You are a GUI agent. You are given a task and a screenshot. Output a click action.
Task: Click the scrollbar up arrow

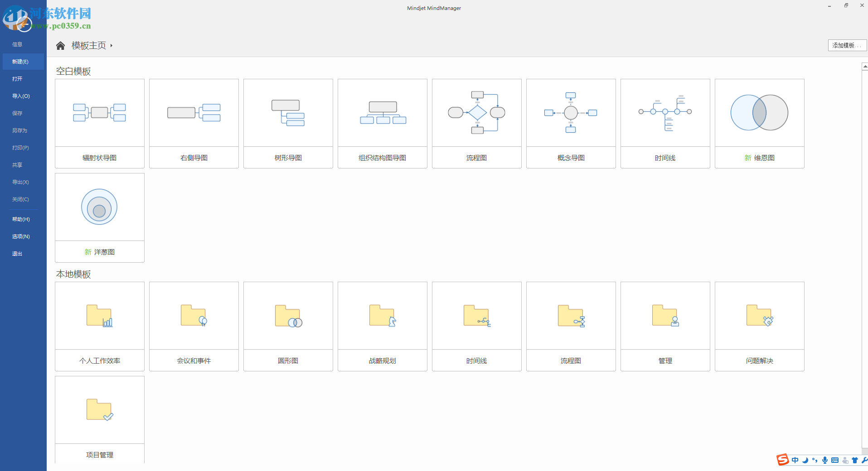point(864,66)
